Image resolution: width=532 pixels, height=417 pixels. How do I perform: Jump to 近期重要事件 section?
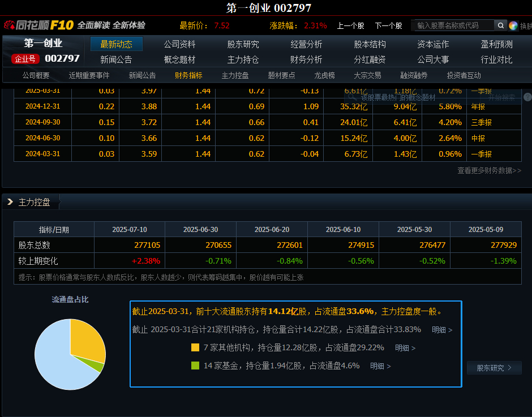pos(89,75)
